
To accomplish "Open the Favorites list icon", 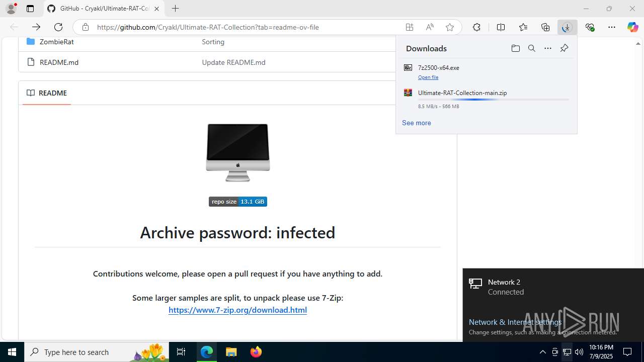I will pyautogui.click(x=523, y=27).
